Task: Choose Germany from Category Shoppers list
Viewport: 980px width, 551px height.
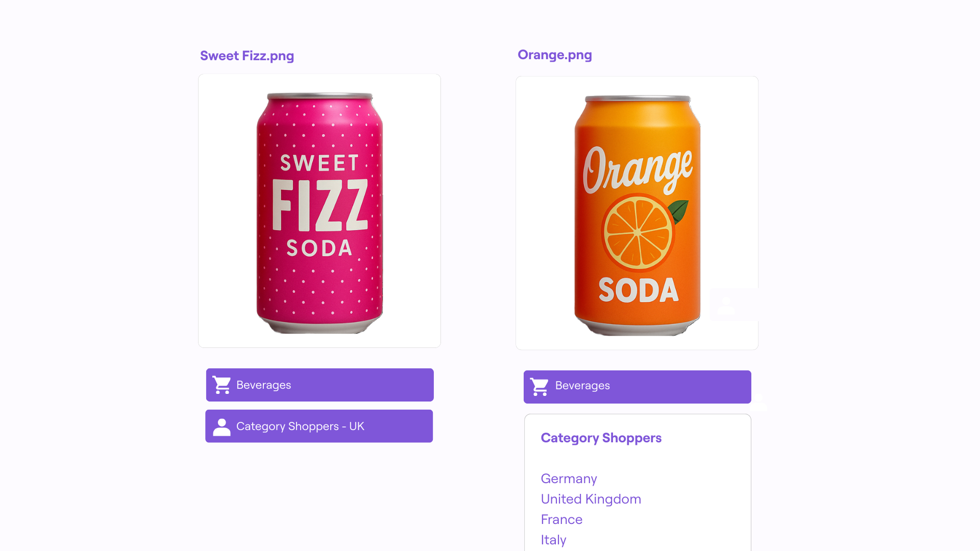Action: tap(569, 479)
